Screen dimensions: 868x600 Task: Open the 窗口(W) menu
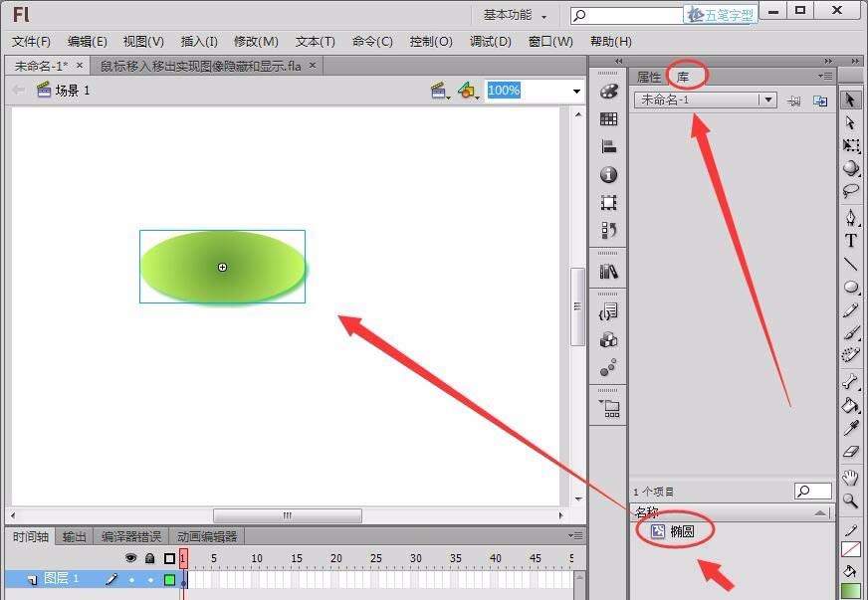pyautogui.click(x=550, y=42)
